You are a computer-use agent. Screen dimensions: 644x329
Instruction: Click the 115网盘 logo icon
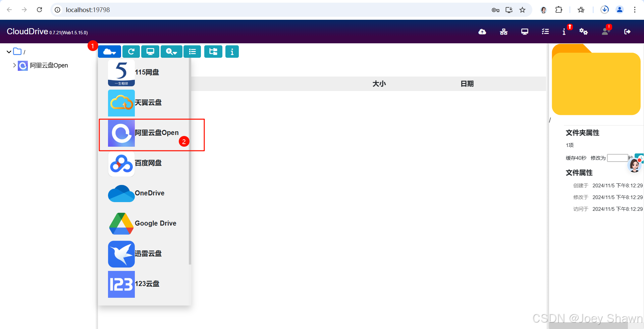(121, 73)
